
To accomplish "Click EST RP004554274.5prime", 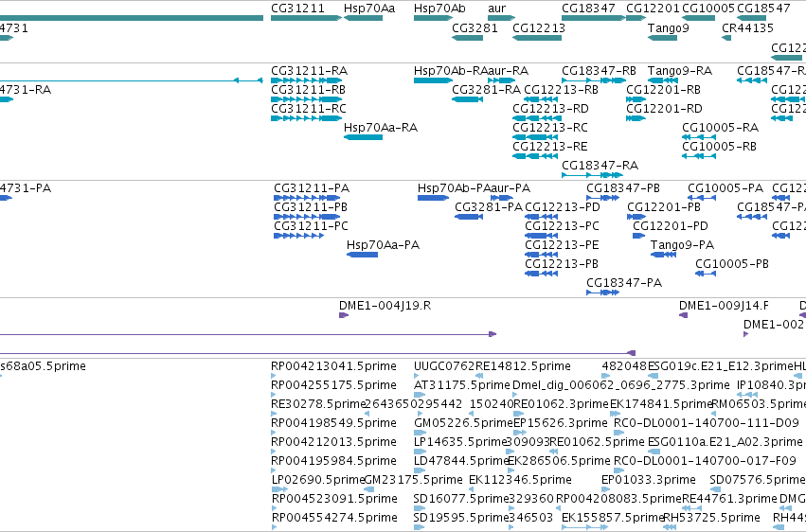I will 334,518.
